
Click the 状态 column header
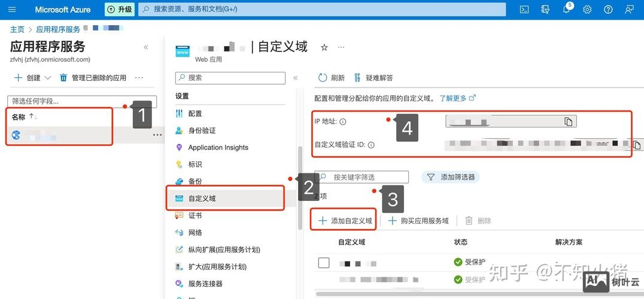[x=460, y=242]
